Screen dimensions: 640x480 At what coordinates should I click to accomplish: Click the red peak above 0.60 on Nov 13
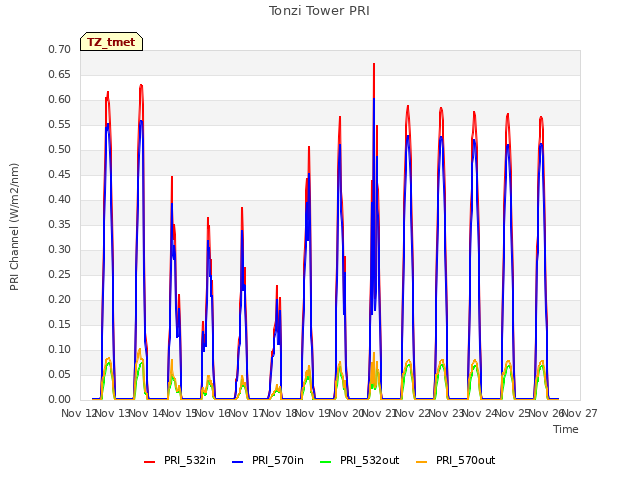pyautogui.click(x=141, y=85)
